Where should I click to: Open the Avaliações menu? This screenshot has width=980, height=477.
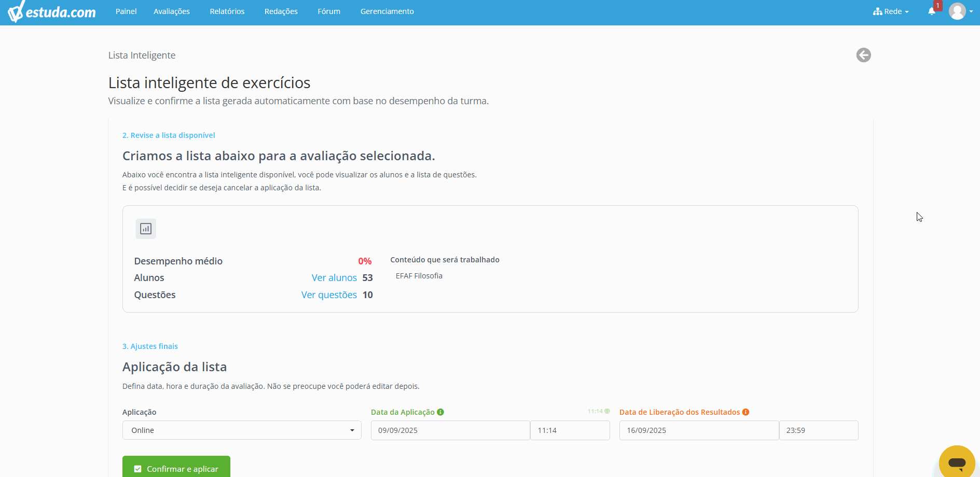click(172, 11)
